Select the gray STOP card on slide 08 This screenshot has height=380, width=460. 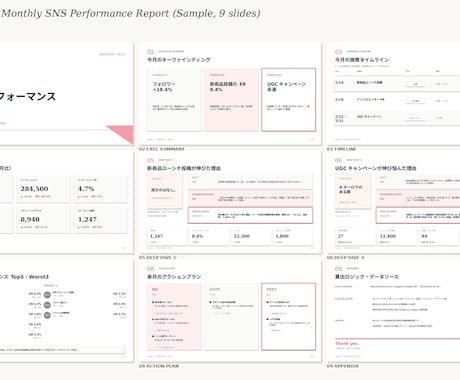point(231,317)
